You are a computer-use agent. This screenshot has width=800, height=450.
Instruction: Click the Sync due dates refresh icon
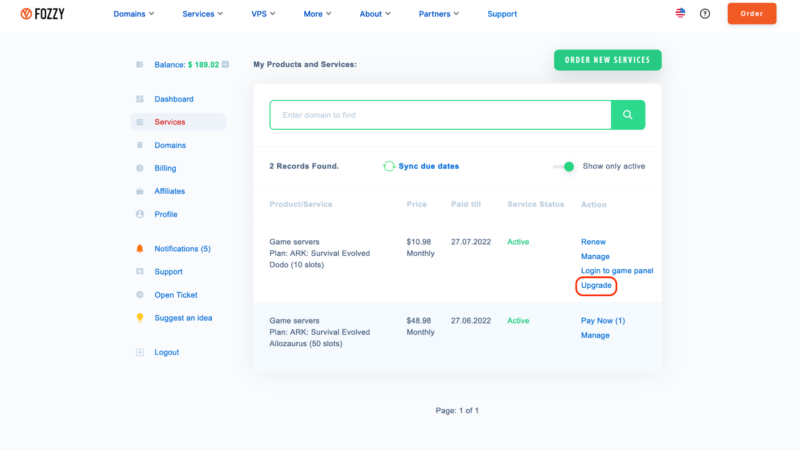point(389,166)
